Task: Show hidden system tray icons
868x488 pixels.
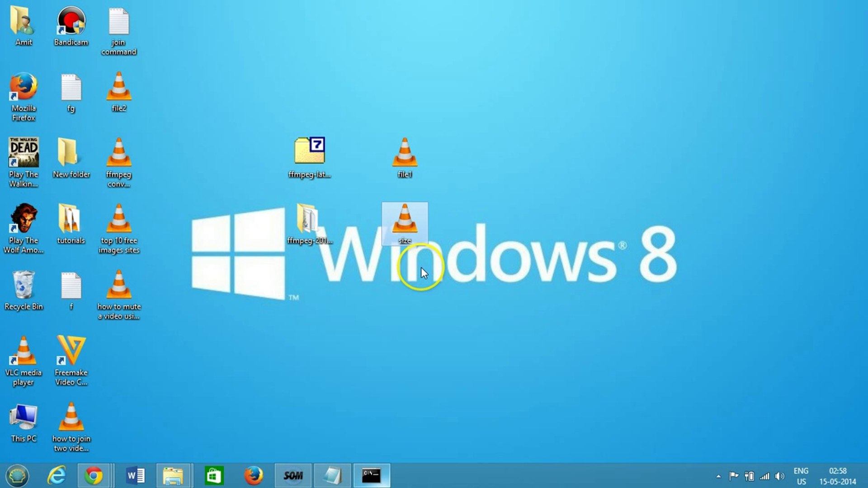Action: coord(718,476)
